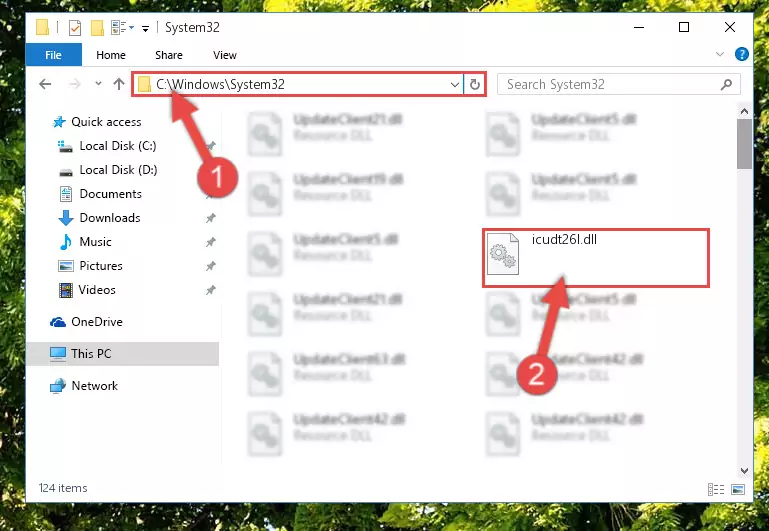Image resolution: width=769 pixels, height=531 pixels.
Task: Click the search magnifier icon
Action: click(x=726, y=84)
